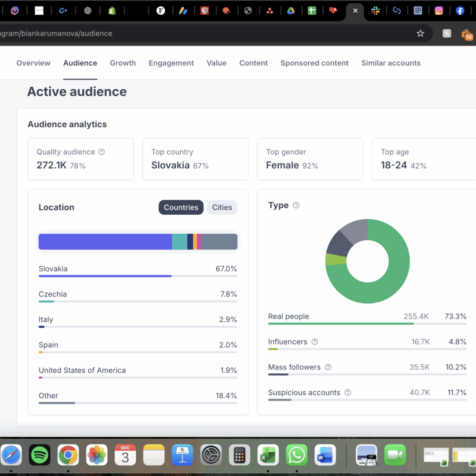Open Calculator app in the dock
476x476 pixels.
click(x=239, y=455)
